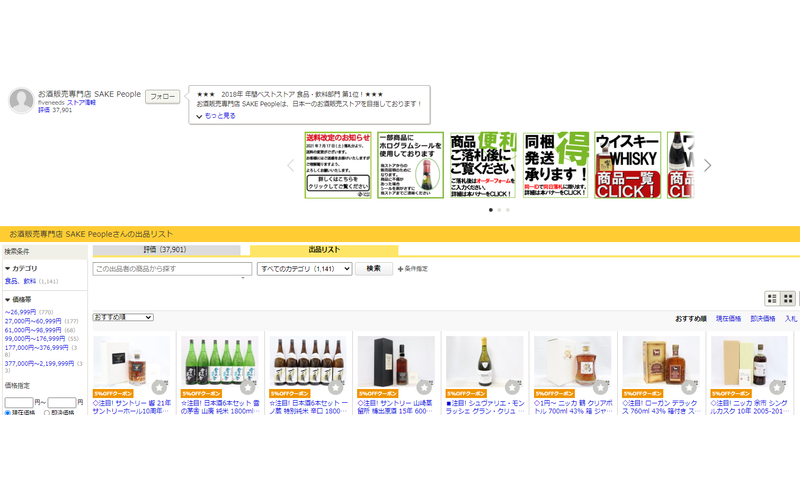This screenshot has height=500, width=800.
Task: Open the サントリー 山崎蒸留所 item title link
Action: point(395,407)
